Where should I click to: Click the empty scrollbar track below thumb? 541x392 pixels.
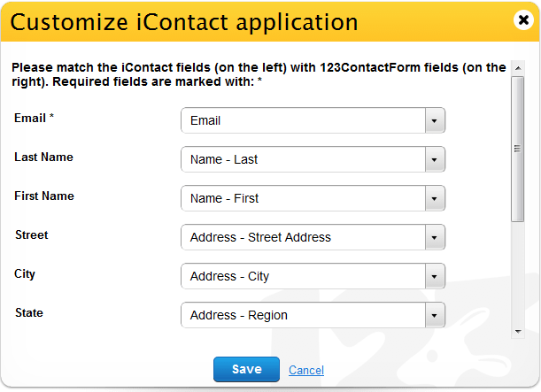(x=518, y=273)
